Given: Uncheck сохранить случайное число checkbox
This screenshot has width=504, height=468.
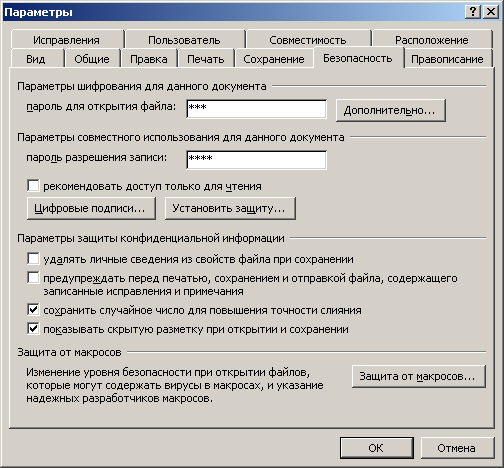Looking at the screenshot, I should point(33,310).
